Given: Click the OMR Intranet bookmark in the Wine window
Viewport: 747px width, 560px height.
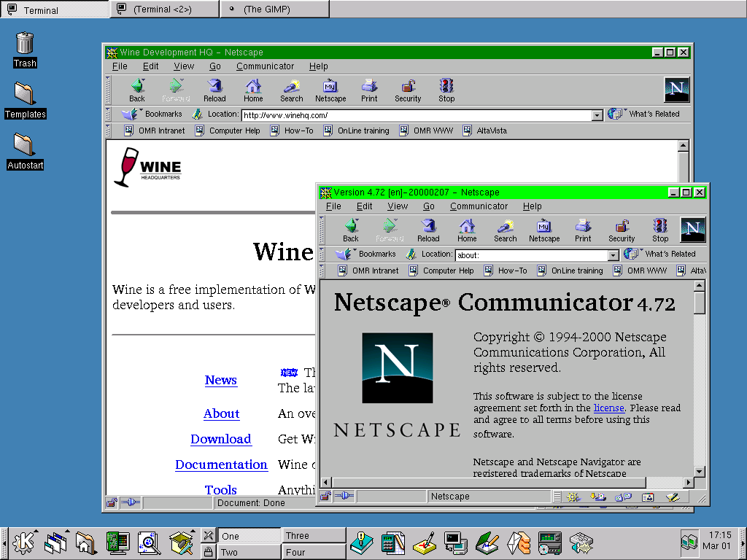Looking at the screenshot, I should [155, 131].
